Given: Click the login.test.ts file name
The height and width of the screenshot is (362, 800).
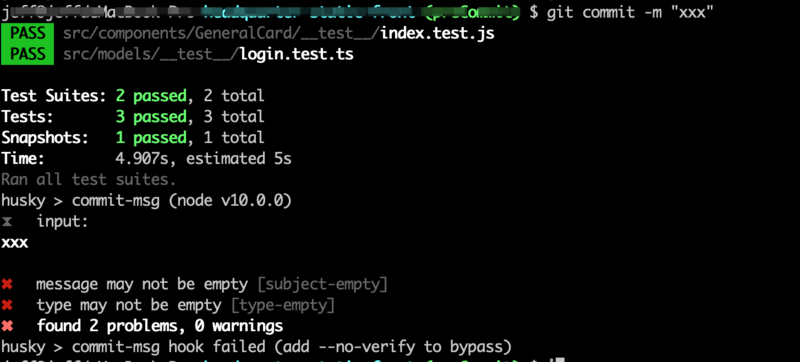Looking at the screenshot, I should (x=296, y=54).
